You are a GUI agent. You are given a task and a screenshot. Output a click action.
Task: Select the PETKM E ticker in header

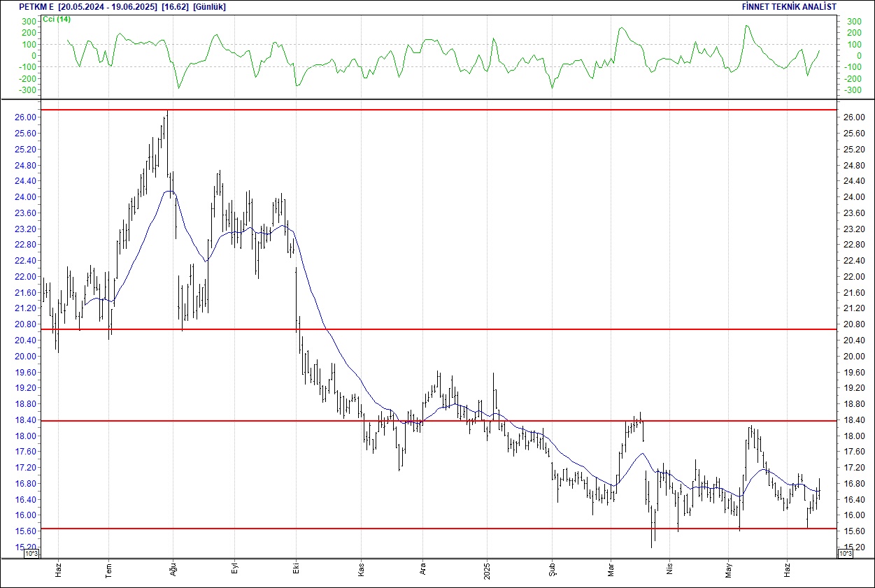36,6
